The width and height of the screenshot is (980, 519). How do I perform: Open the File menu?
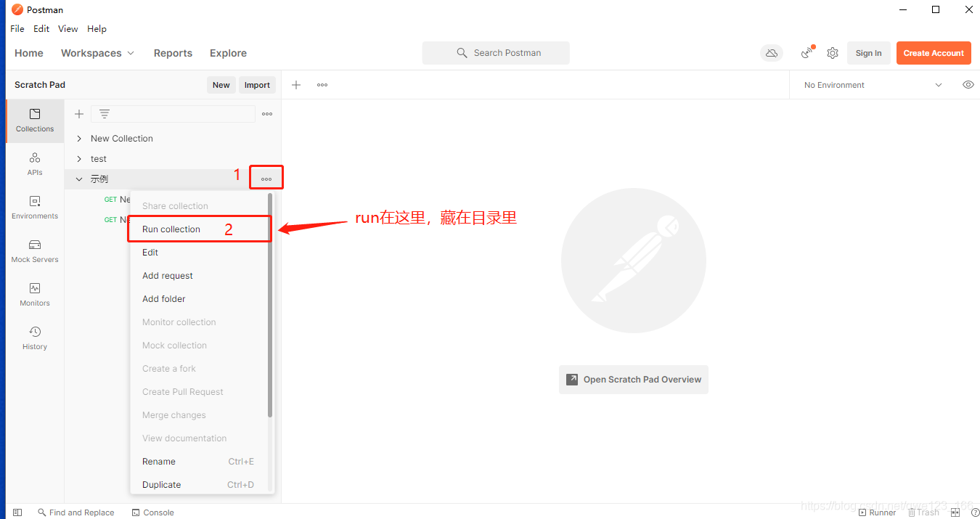pyautogui.click(x=17, y=29)
